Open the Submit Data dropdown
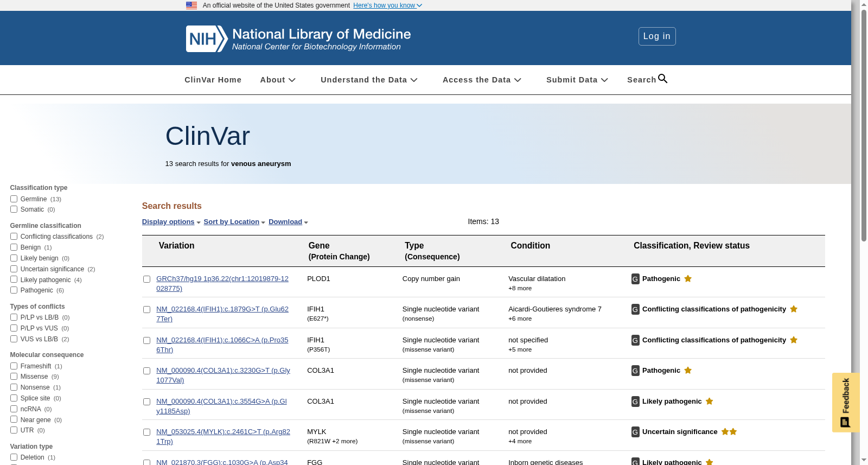The height and width of the screenshot is (465, 868). 577,80
